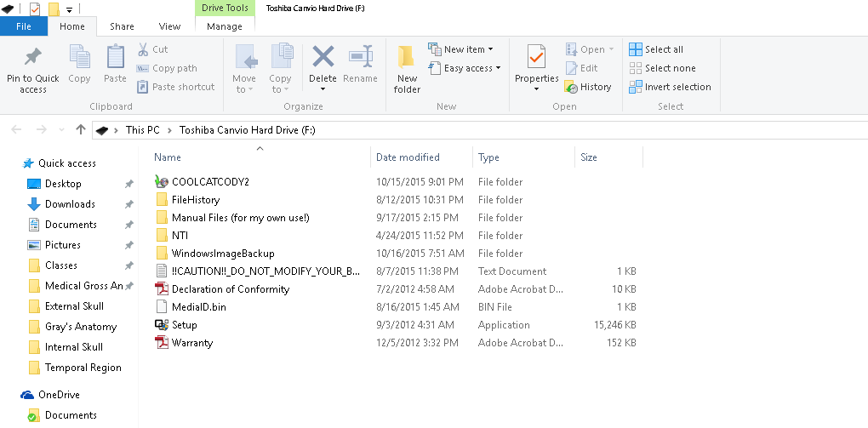Select Downloads in Quick access
This screenshot has width=868, height=428.
coord(70,204)
